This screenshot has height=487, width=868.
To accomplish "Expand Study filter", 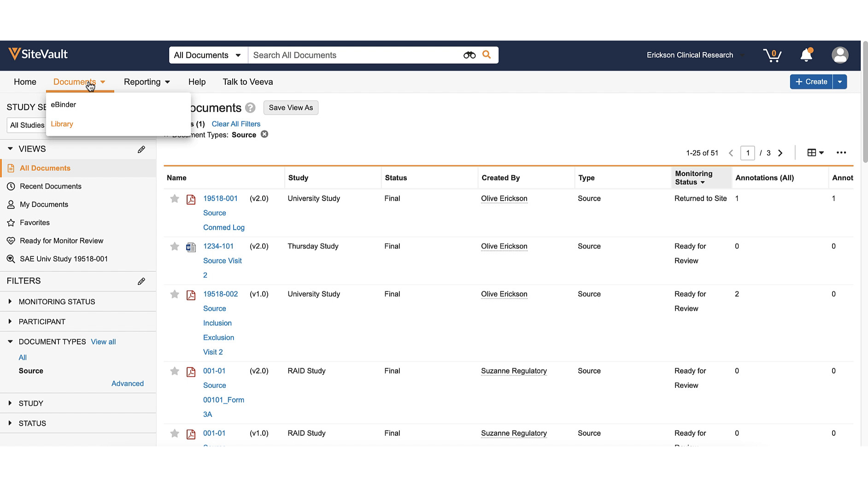I will (10, 403).
